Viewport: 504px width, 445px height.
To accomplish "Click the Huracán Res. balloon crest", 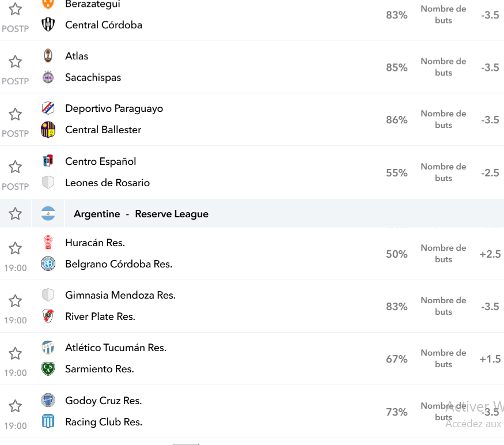I will click(x=48, y=242).
